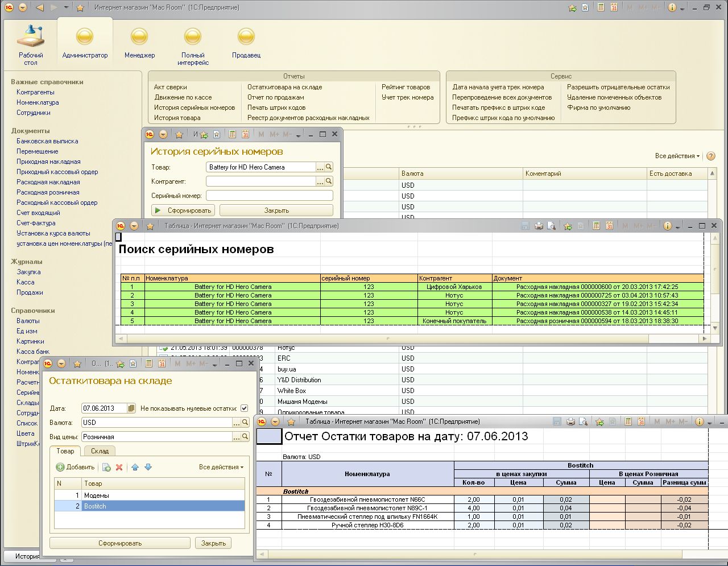Click print icon in Поиск серийных номеров window
728x566 pixels.
point(539,226)
